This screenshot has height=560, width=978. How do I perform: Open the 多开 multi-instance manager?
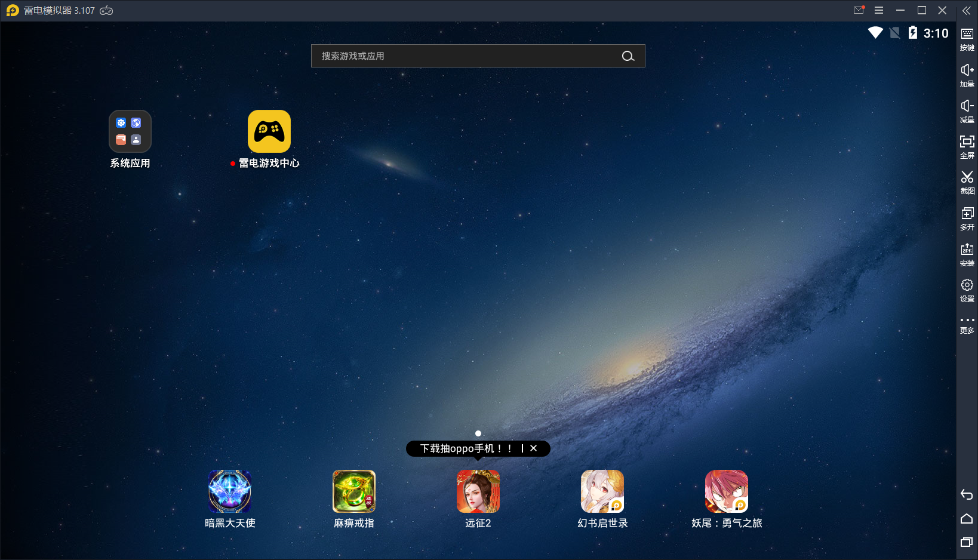click(967, 219)
